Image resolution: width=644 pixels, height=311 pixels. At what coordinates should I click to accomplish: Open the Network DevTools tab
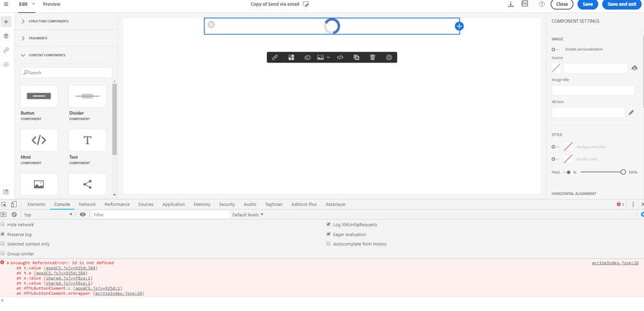coord(87,204)
